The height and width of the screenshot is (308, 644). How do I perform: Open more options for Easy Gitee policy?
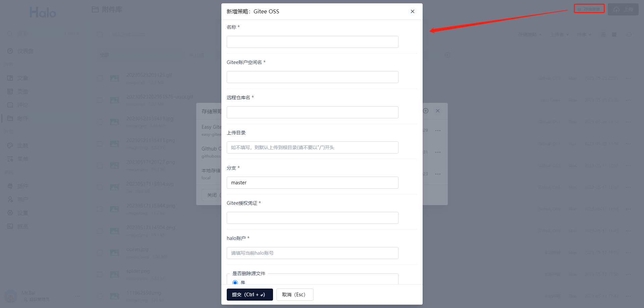point(438,130)
